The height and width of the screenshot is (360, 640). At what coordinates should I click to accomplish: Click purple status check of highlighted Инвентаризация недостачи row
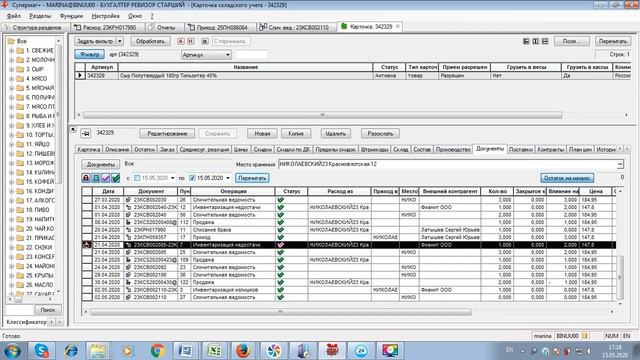280,245
